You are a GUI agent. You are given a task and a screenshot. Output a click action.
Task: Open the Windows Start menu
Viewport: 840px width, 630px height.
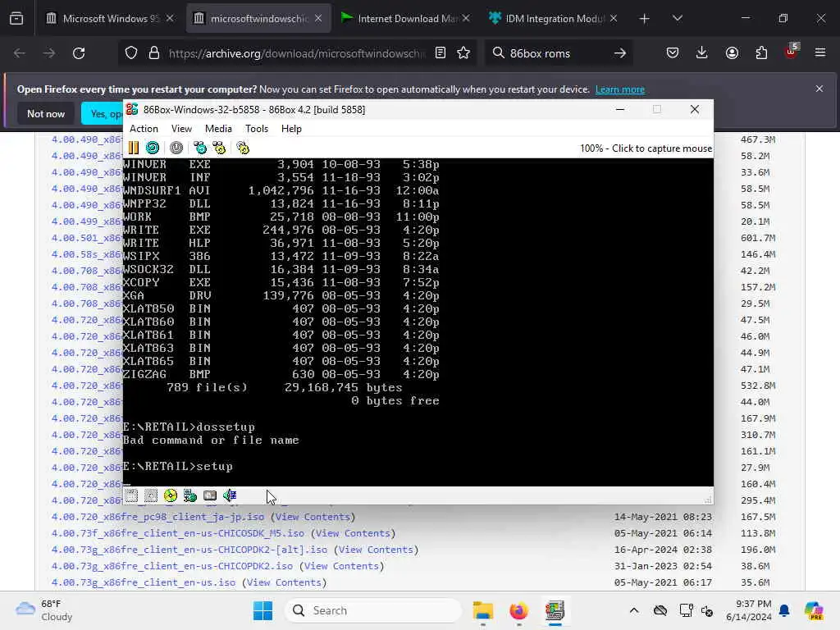[263, 610]
